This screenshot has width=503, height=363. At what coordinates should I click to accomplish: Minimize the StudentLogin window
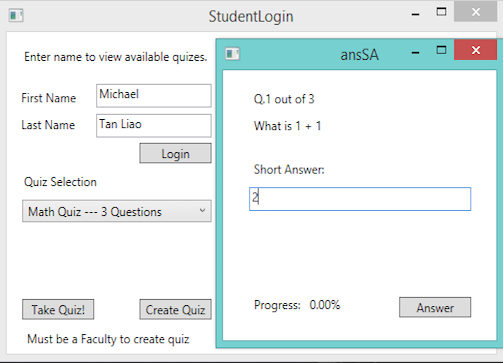[415, 14]
